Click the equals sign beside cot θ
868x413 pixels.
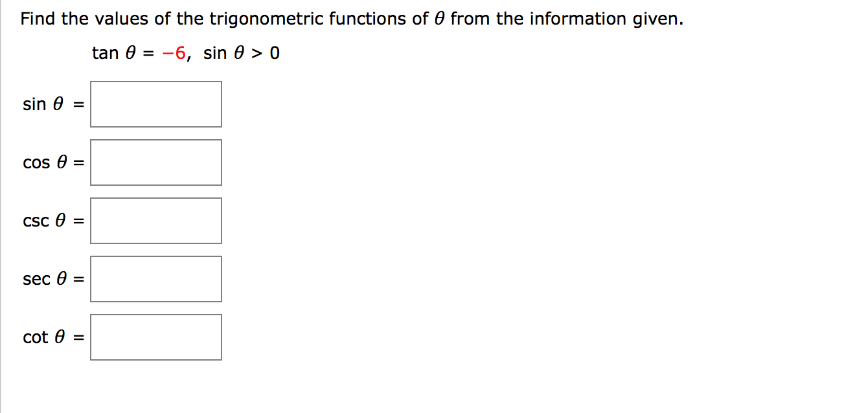[x=78, y=336]
